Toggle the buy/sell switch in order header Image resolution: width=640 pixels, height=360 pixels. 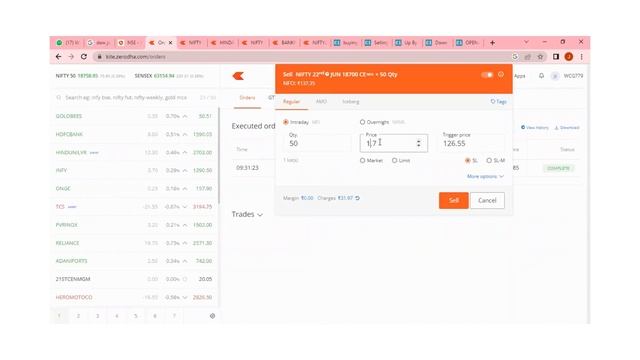point(487,75)
